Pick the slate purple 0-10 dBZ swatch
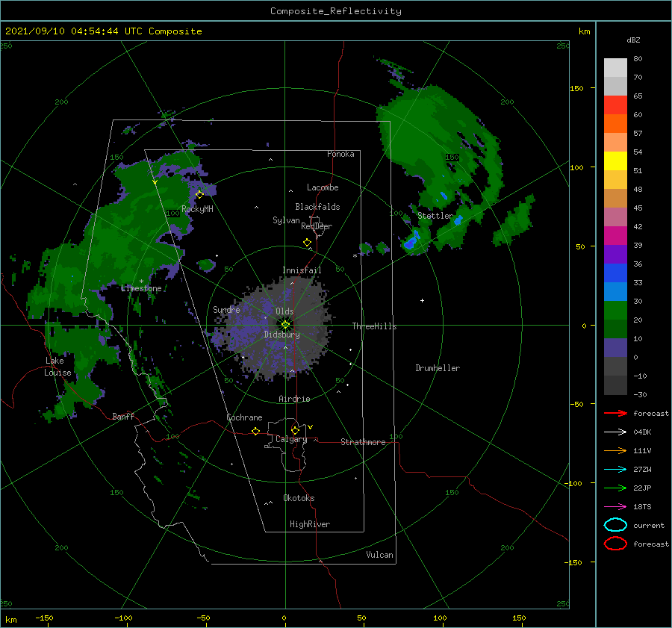The width and height of the screenshot is (672, 628). [615, 348]
